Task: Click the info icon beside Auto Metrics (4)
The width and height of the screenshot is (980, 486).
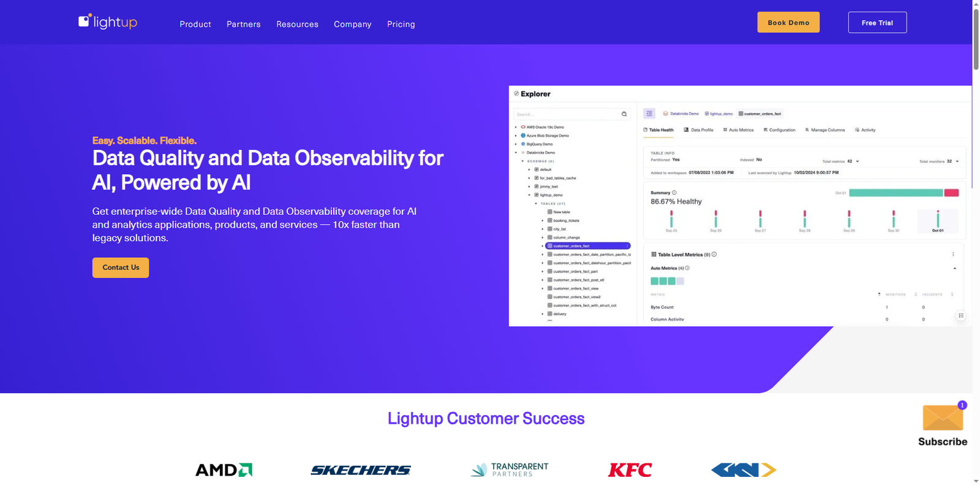Action: point(687,268)
